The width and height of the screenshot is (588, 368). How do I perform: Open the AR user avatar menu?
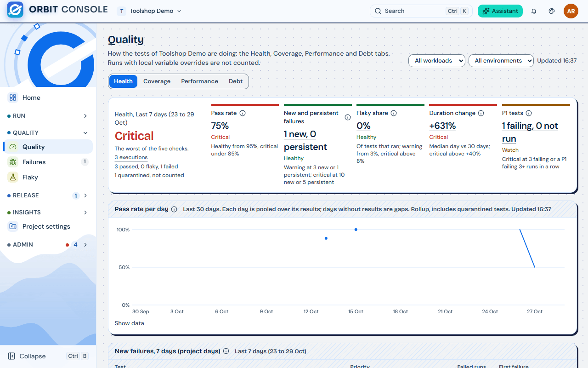click(571, 11)
